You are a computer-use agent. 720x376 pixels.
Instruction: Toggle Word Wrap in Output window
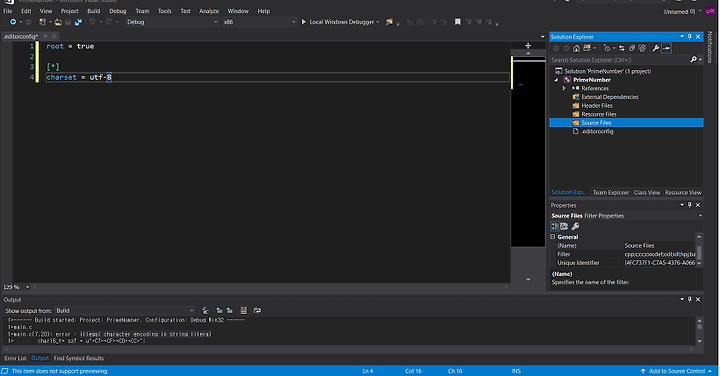click(257, 311)
